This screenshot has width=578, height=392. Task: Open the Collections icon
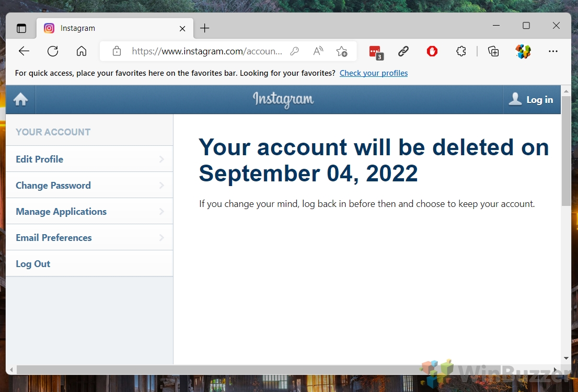493,51
